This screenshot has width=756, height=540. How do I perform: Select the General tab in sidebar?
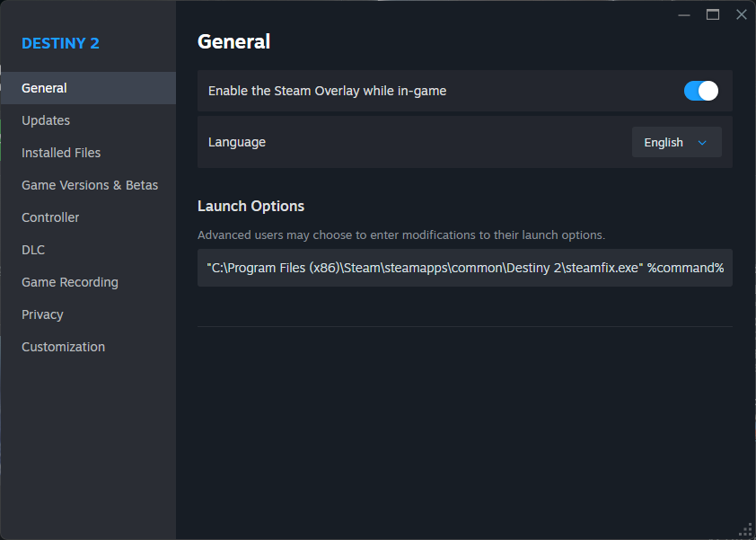pyautogui.click(x=88, y=88)
